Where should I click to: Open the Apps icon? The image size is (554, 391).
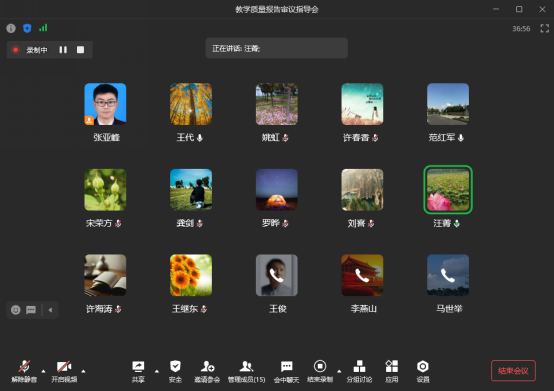pos(391,371)
